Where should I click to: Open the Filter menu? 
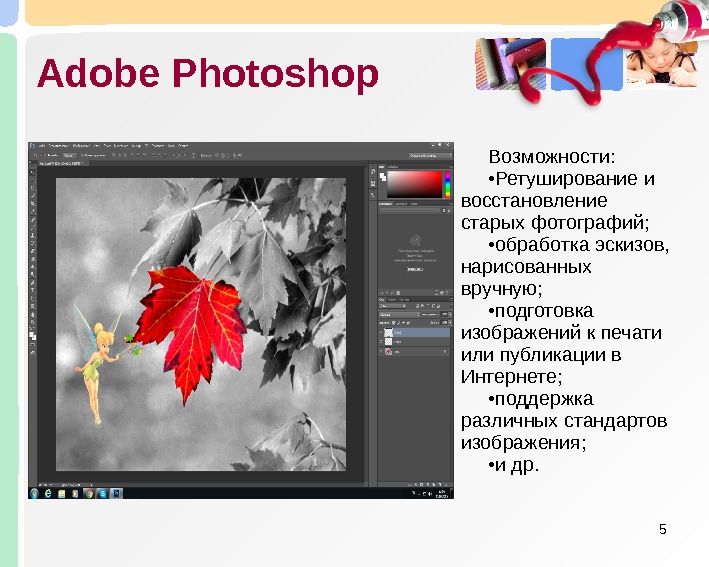[137, 146]
